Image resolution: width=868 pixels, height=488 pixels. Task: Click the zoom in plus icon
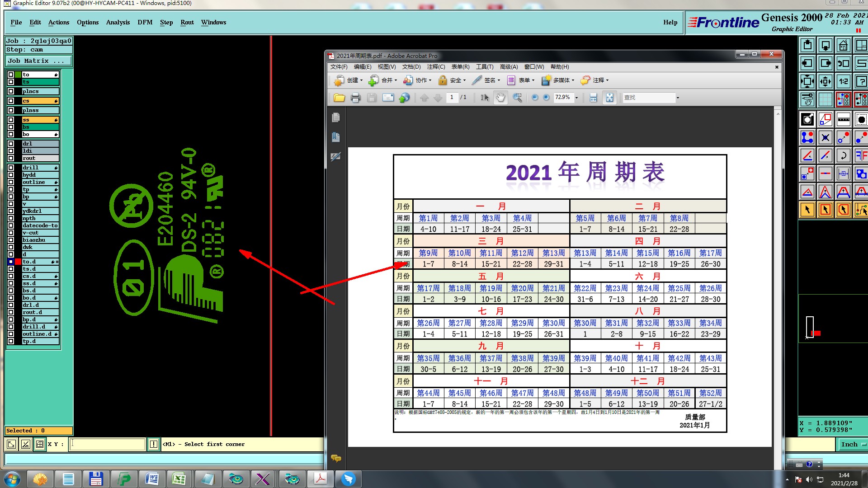click(546, 98)
